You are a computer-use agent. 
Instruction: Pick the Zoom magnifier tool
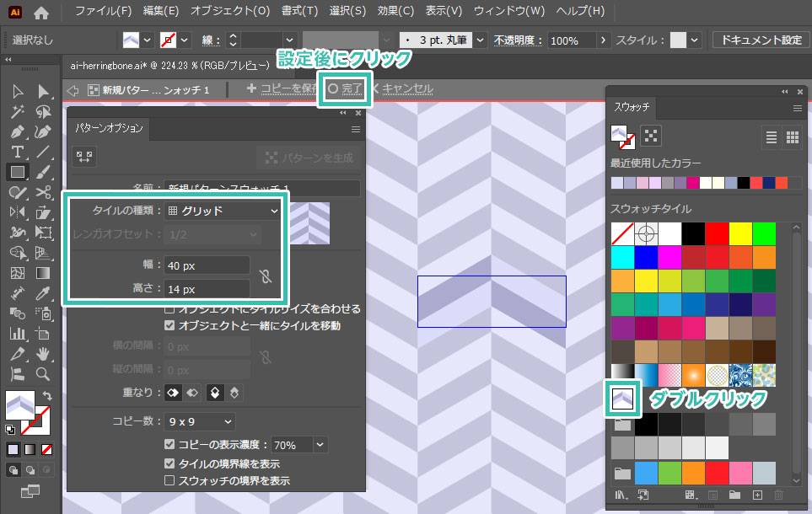(x=42, y=373)
